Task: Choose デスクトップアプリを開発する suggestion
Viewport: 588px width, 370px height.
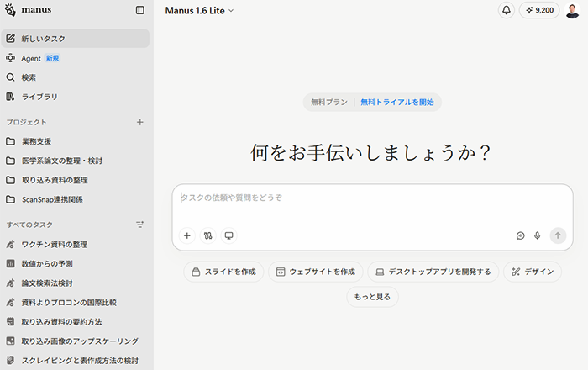Action: tap(433, 272)
